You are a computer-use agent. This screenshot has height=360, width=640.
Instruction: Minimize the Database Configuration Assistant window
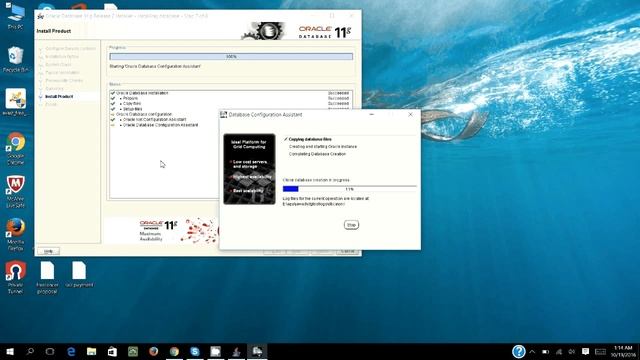coord(371,115)
